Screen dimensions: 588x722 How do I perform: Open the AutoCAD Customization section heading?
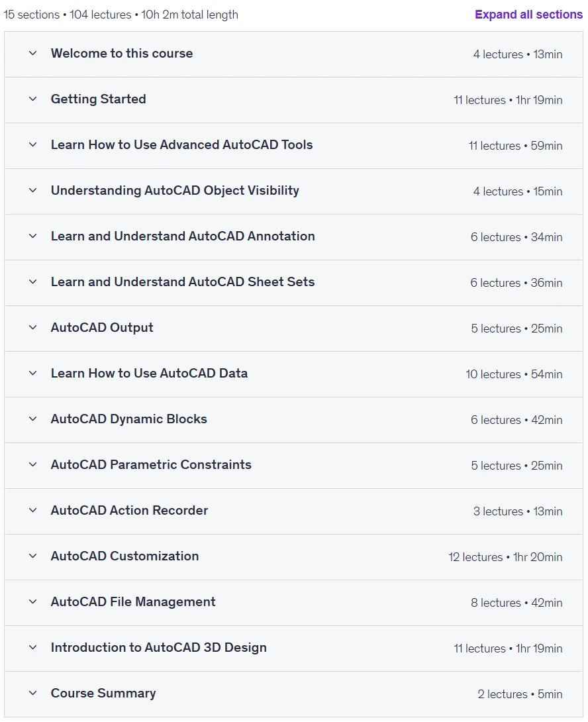pos(124,556)
